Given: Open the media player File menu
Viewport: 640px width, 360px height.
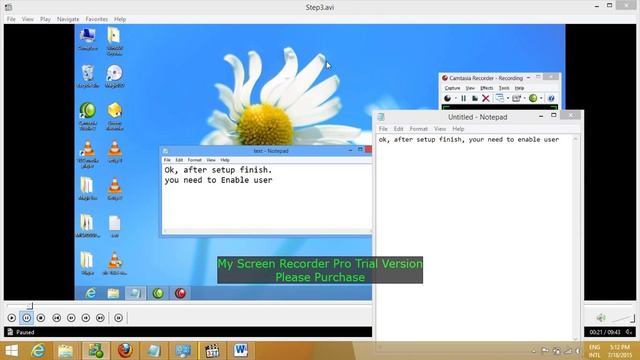Looking at the screenshot, I should coord(11,19).
